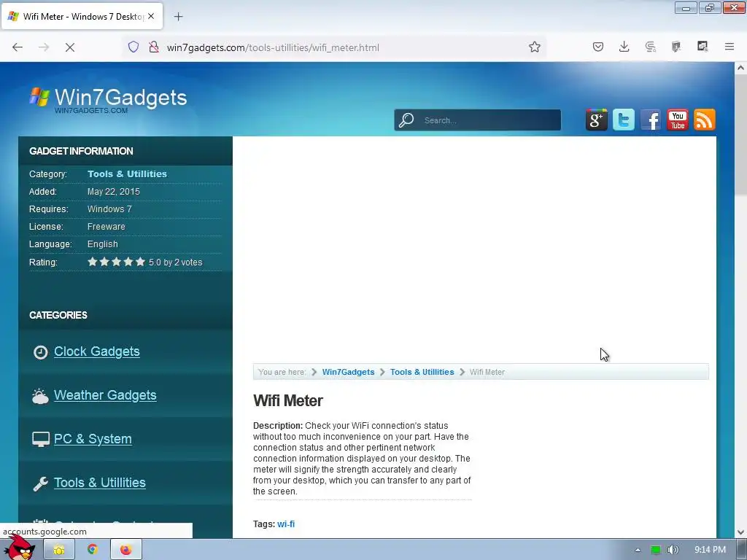Image resolution: width=747 pixels, height=560 pixels.
Task: Open the Angry Birds Start button
Action: pyautogui.click(x=19, y=548)
